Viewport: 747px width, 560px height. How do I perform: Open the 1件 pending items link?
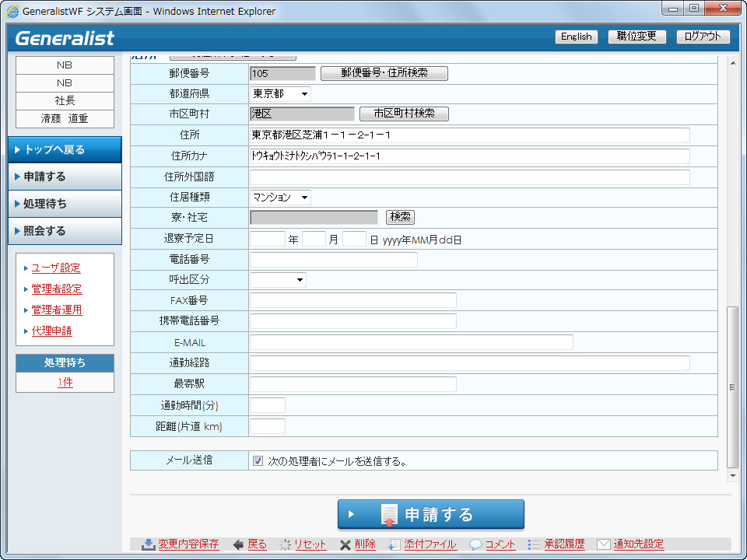[65, 383]
